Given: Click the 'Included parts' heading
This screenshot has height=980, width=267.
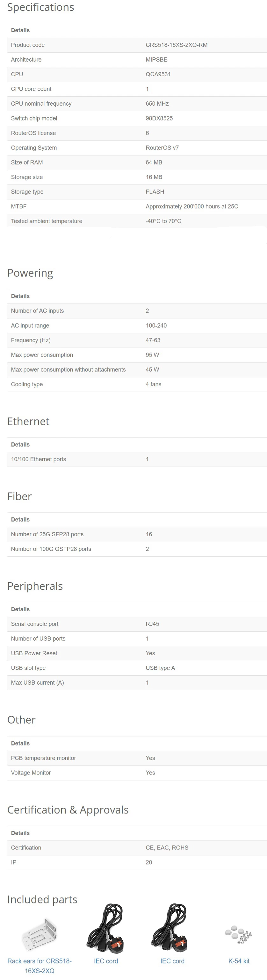Looking at the screenshot, I should (42, 899).
